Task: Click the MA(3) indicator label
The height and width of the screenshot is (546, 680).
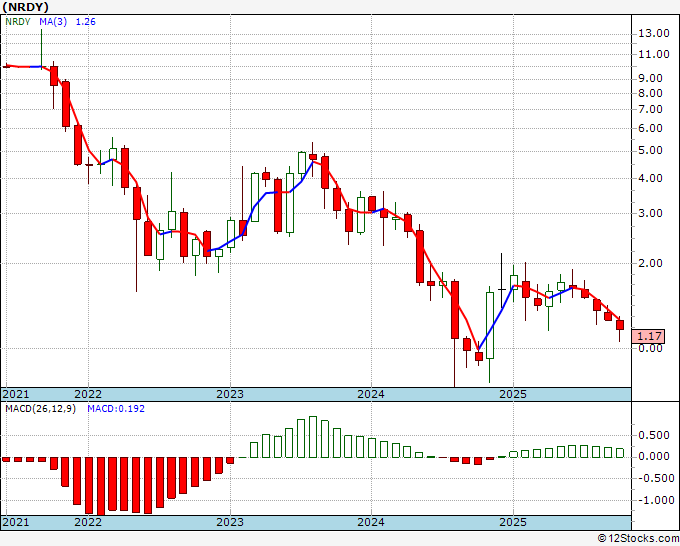Action: click(x=53, y=22)
